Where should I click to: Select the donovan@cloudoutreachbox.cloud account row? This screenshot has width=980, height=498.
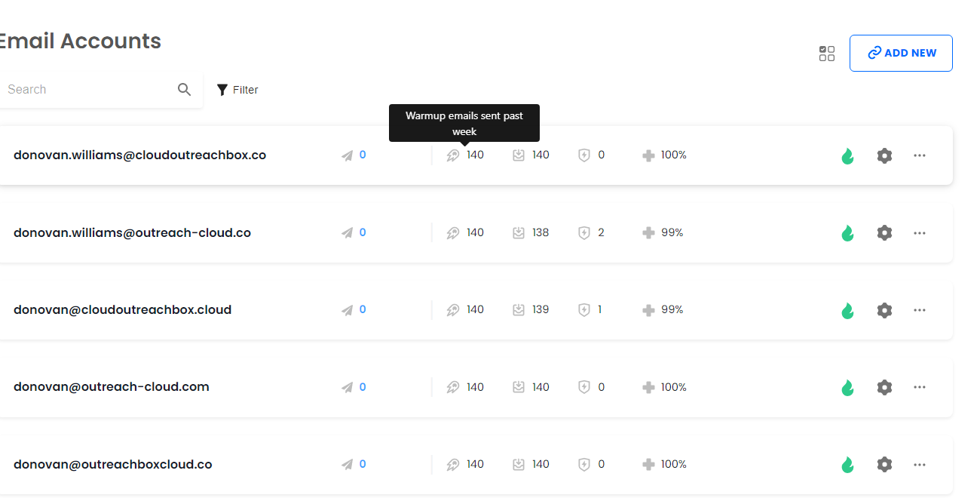123,310
